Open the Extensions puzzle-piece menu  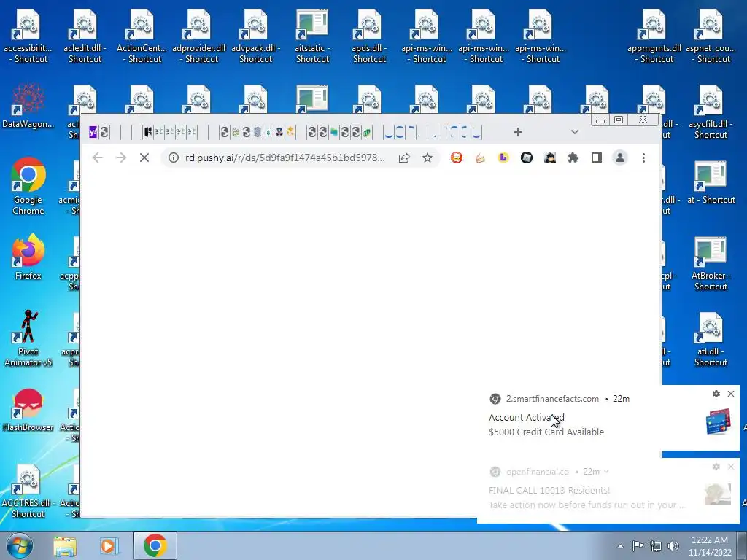[573, 157]
